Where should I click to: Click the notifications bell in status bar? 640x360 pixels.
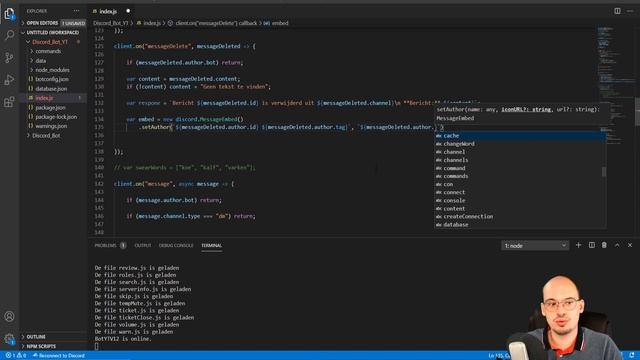(x=632, y=356)
